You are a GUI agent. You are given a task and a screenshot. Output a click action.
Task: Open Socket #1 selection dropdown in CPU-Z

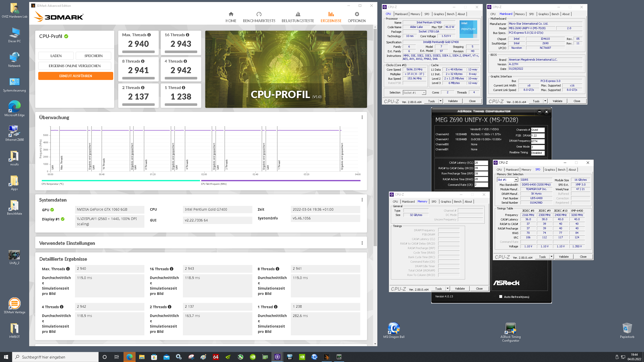coord(415,93)
